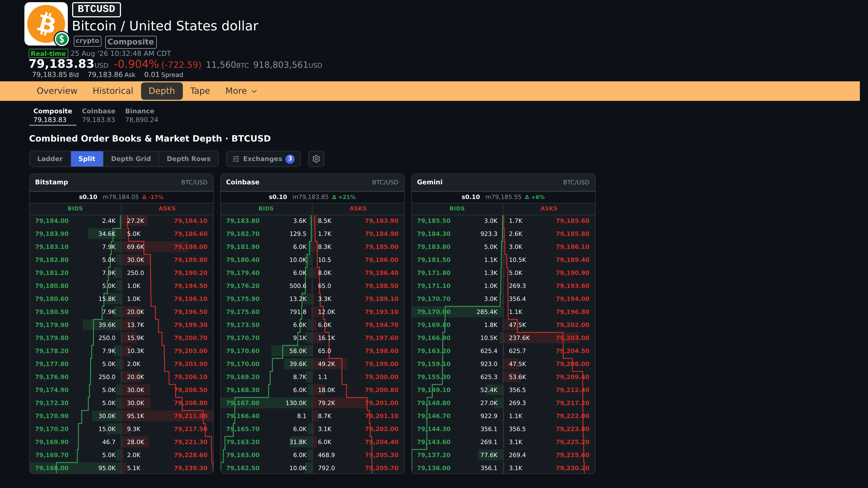Switch to Depth Rows view
The image size is (868, 488).
click(x=189, y=159)
